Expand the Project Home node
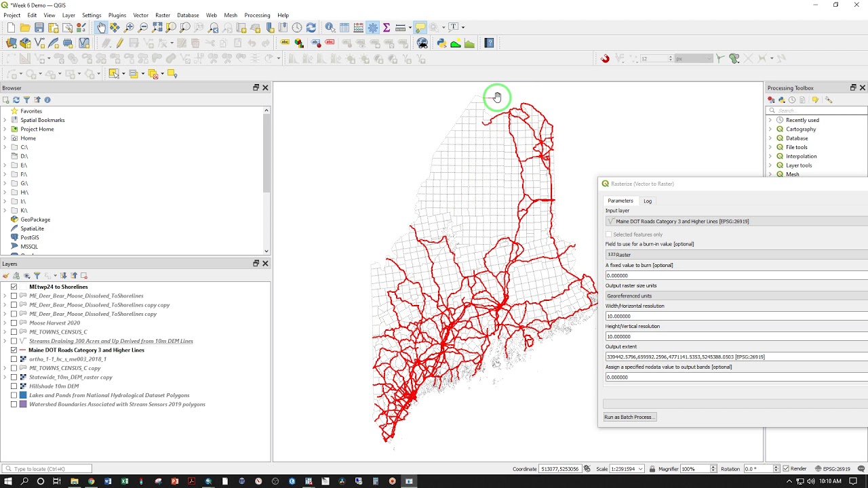 [x=5, y=129]
